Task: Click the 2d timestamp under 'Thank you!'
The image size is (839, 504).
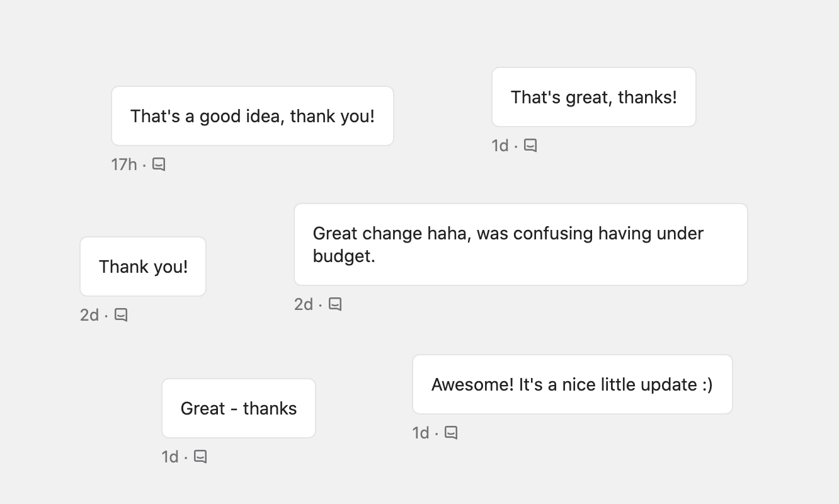Action: [x=89, y=314]
